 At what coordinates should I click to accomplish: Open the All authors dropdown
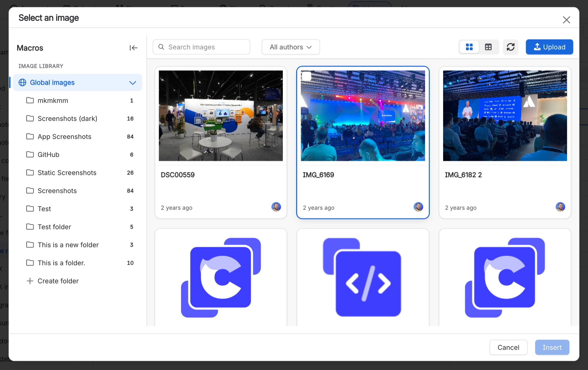click(290, 47)
